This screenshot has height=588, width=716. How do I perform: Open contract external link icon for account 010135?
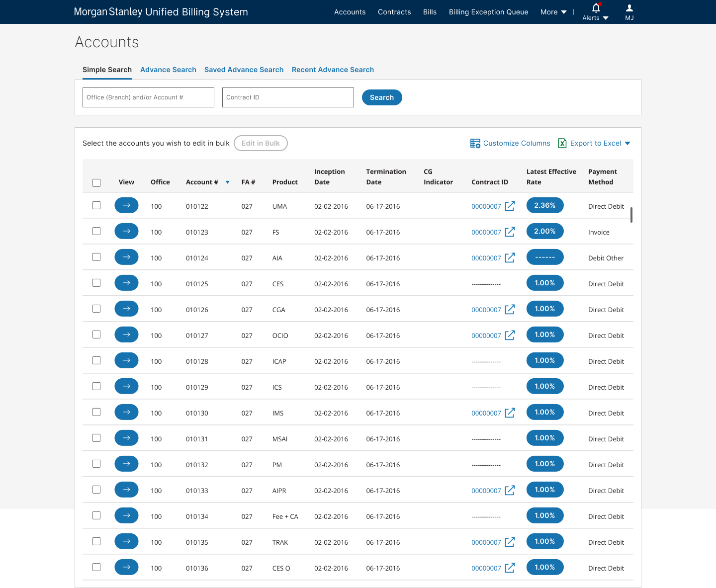coord(510,542)
